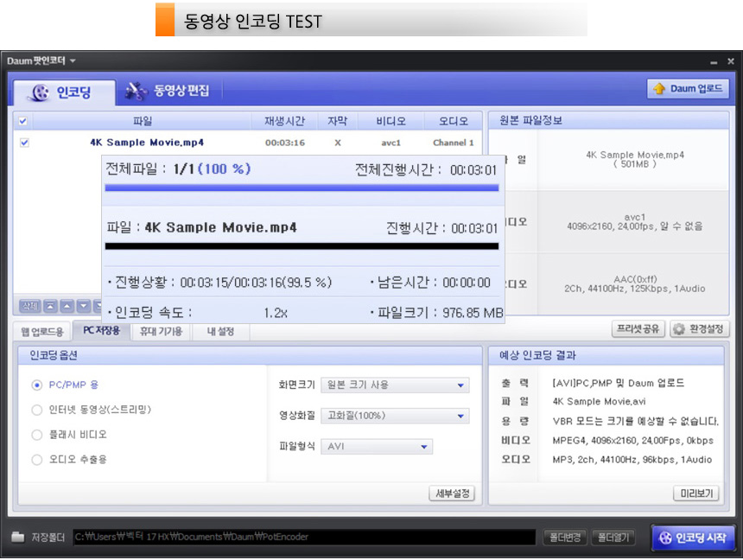Click the MPEG4, 4096x2160 output video text

[633, 441]
